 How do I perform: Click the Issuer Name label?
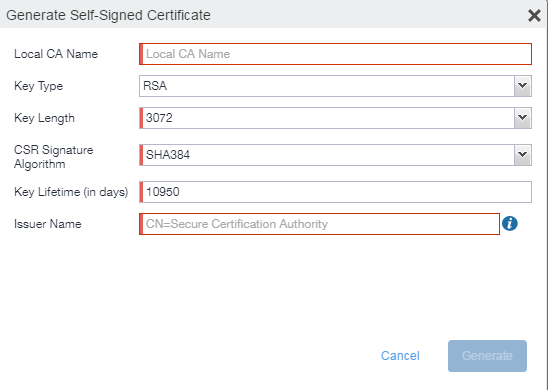pyautogui.click(x=48, y=224)
